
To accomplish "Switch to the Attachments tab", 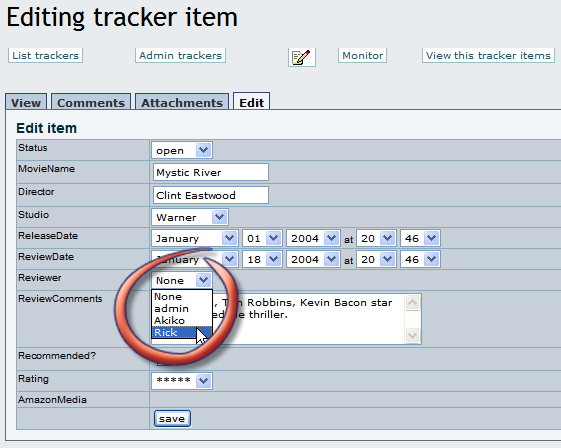I will click(182, 103).
